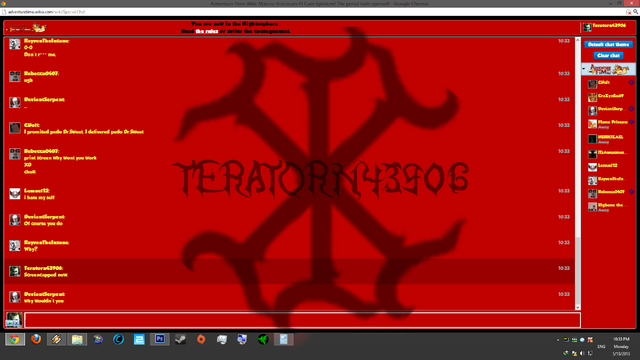Select DeviantSerpent in the user list

[611, 109]
